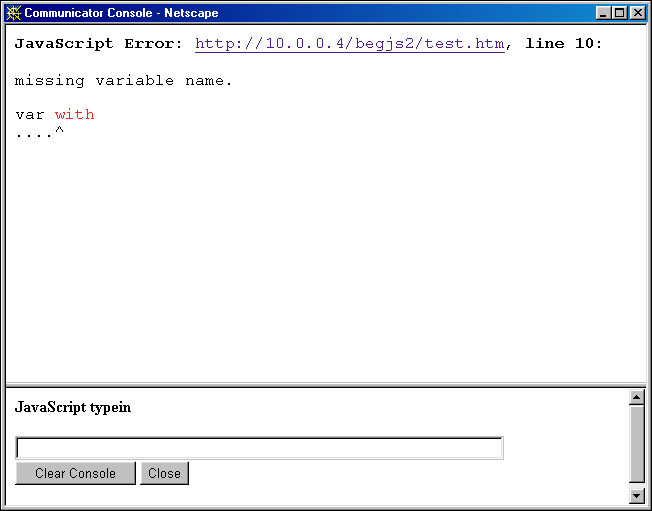The width and height of the screenshot is (652, 511).
Task: Click the 'missing variable name.' message text
Action: click(x=123, y=81)
